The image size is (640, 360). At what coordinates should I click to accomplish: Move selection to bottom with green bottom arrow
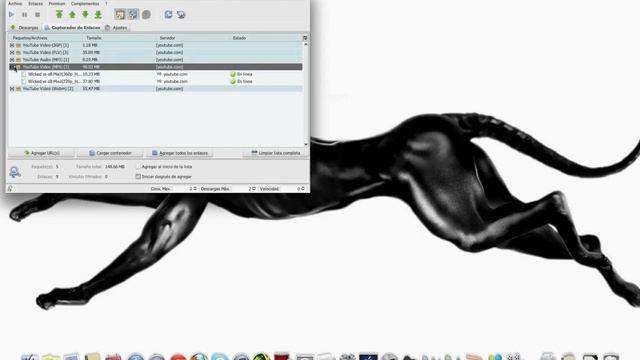98,15
